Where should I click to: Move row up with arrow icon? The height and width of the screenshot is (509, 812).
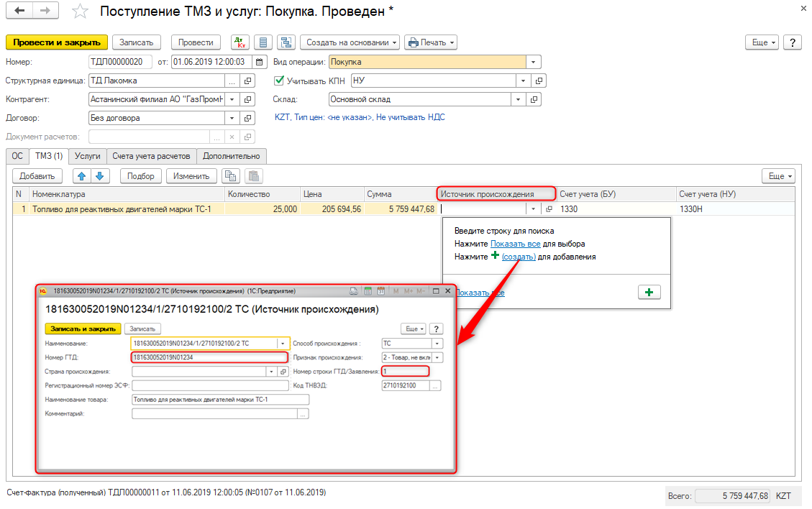pyautogui.click(x=83, y=175)
